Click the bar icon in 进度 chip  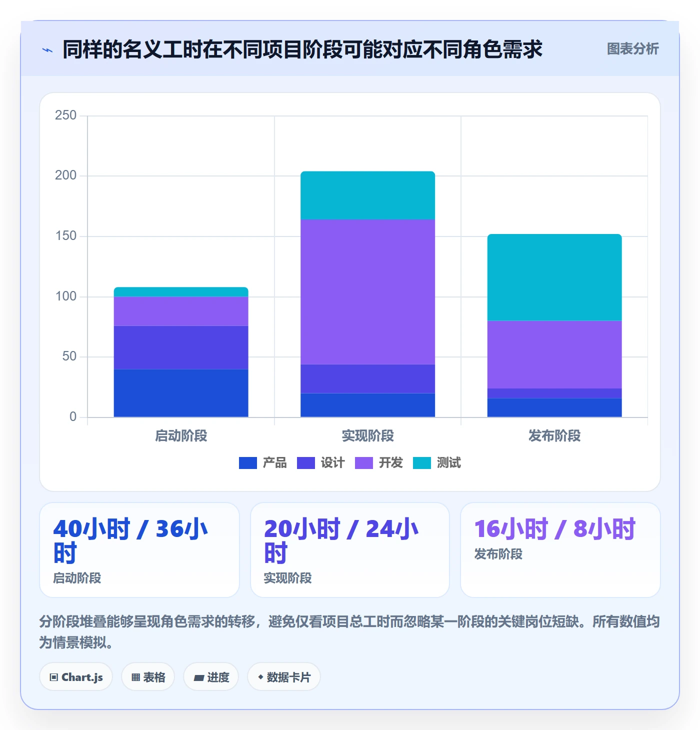click(199, 678)
